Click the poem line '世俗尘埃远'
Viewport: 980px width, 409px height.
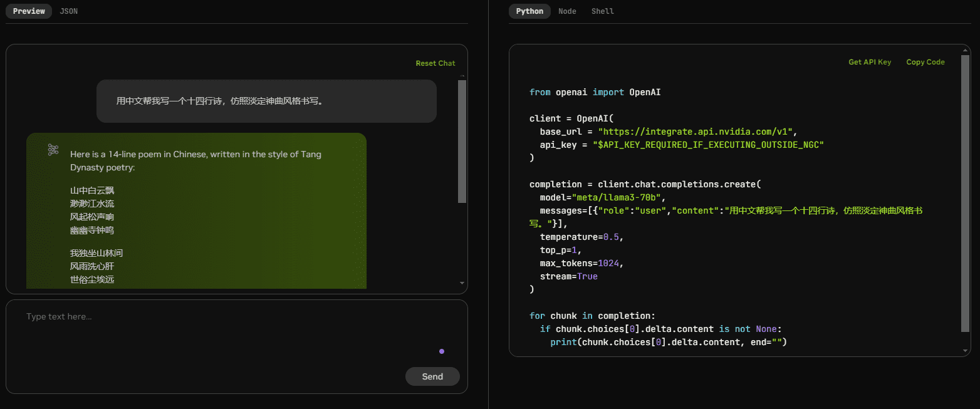92,279
